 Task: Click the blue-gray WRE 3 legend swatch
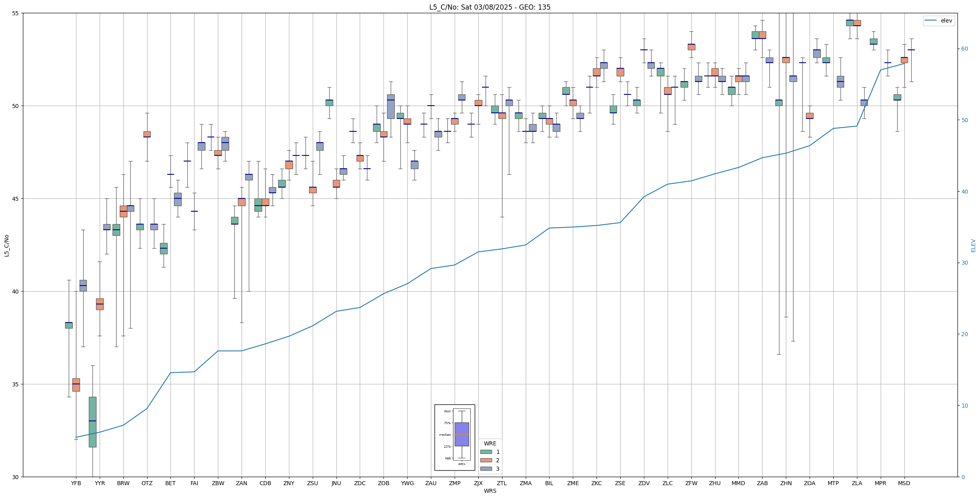click(486, 469)
